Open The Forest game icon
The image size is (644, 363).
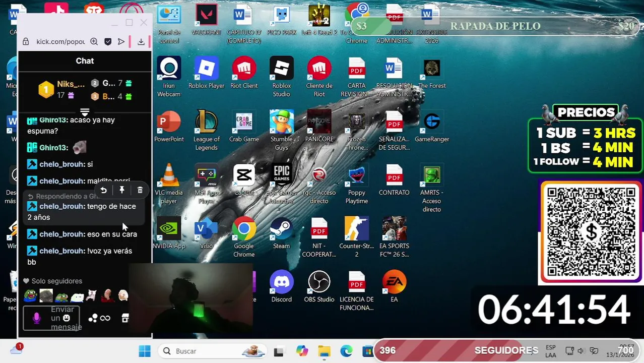point(432,73)
